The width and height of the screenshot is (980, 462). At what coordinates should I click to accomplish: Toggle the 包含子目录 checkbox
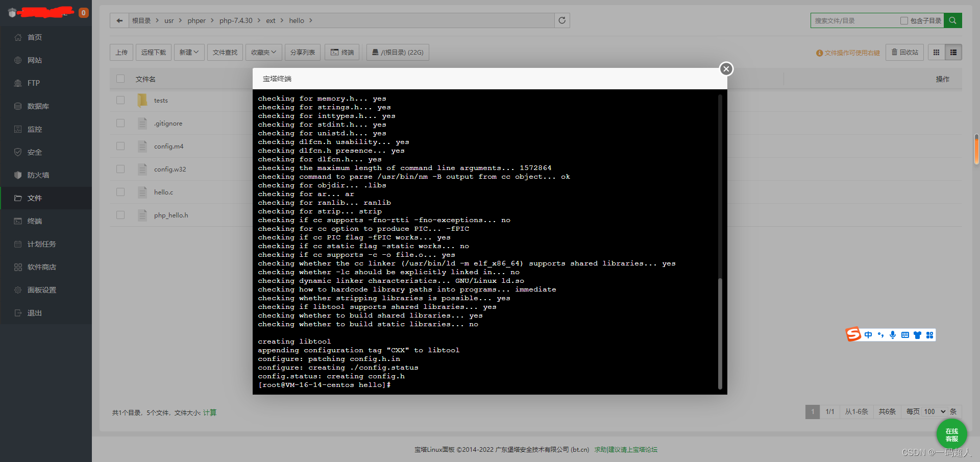tap(904, 20)
